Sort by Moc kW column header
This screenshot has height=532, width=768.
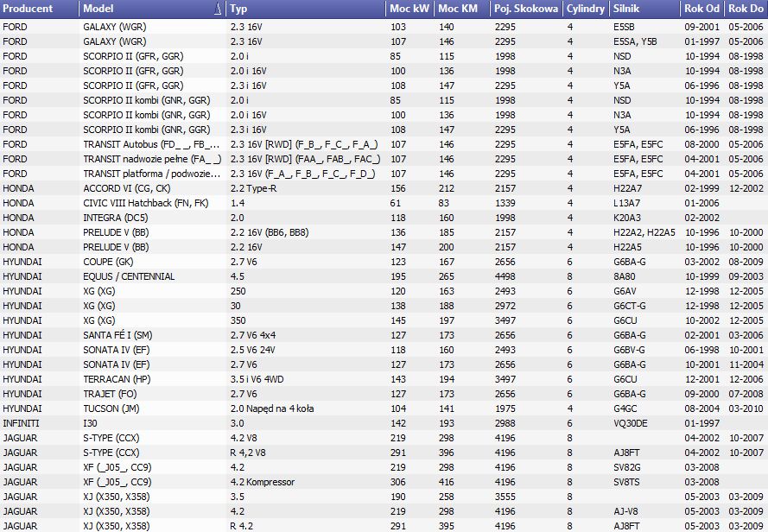[409, 9]
